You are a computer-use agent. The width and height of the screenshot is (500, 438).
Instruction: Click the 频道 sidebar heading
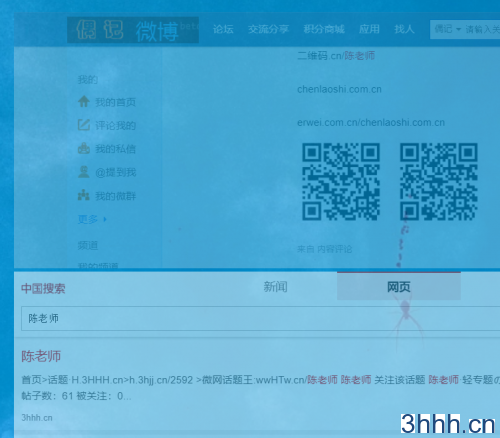tap(88, 246)
